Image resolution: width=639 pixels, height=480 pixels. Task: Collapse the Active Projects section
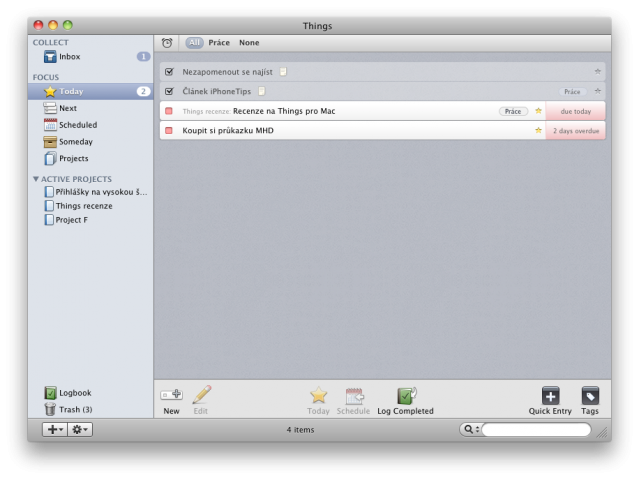click(x=36, y=179)
